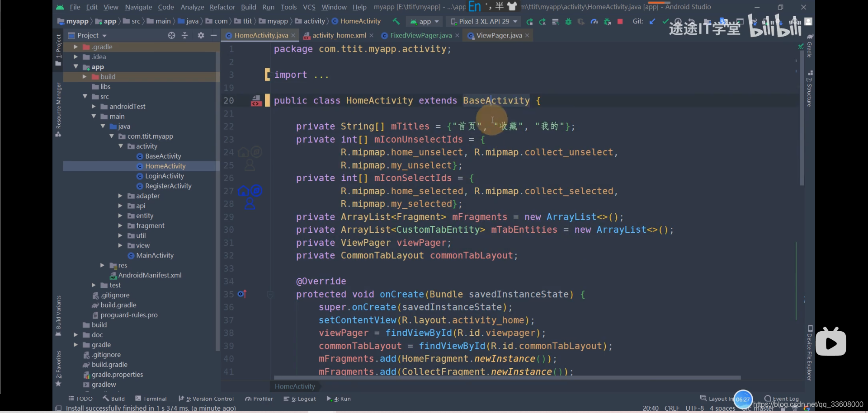Collapse the activity package
This screenshot has height=413, width=868.
121,146
